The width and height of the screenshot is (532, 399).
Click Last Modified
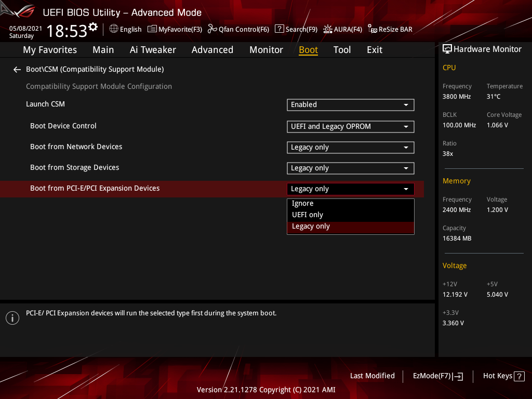tap(372, 376)
